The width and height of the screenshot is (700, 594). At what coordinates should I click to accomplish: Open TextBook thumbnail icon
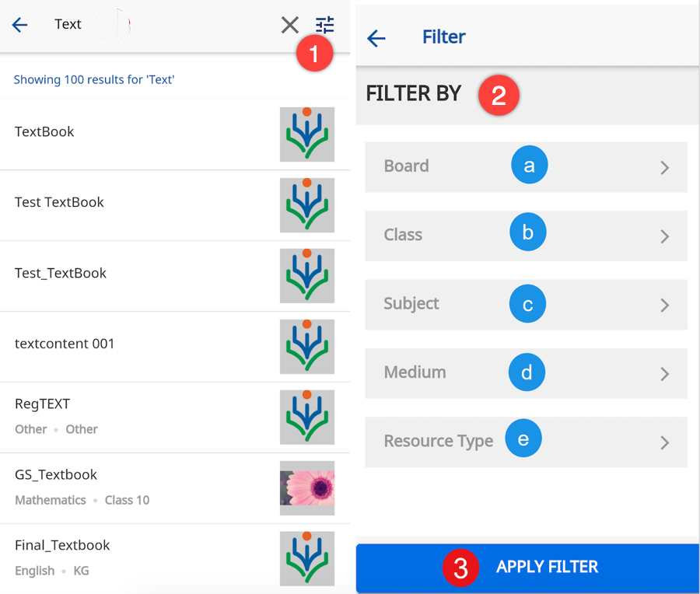click(307, 135)
